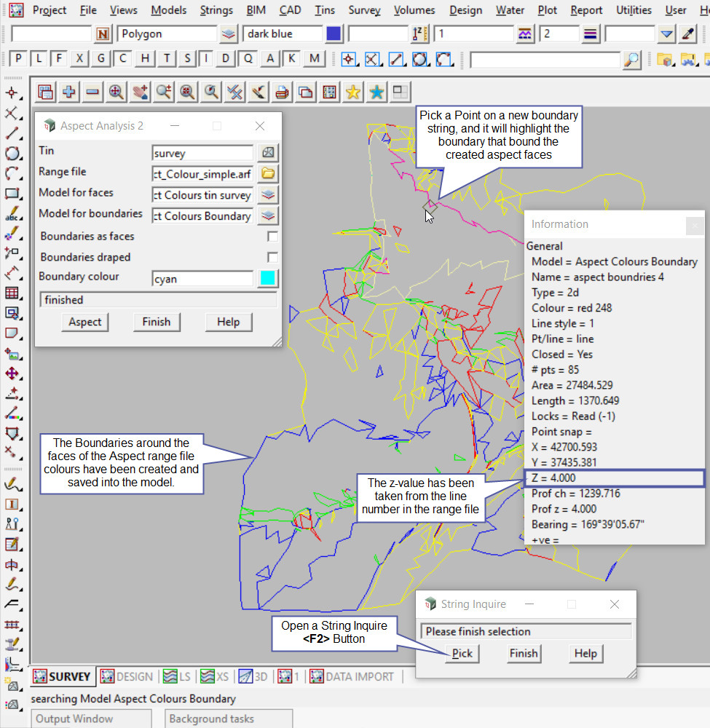Image resolution: width=710 pixels, height=728 pixels.
Task: Click the eyedropper icon in top toolbar
Action: 688,33
